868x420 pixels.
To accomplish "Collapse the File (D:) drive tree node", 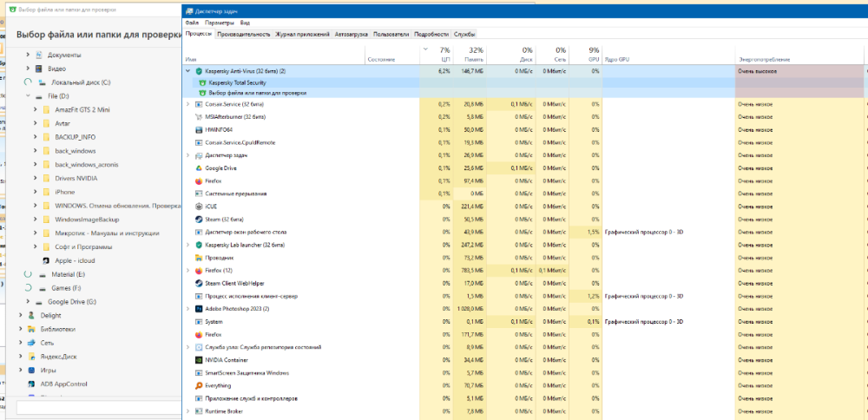I will (28, 95).
